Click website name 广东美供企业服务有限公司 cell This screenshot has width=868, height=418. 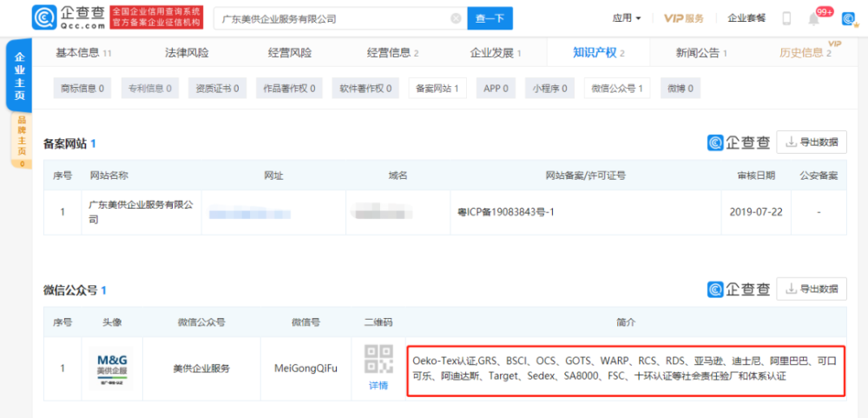141,212
